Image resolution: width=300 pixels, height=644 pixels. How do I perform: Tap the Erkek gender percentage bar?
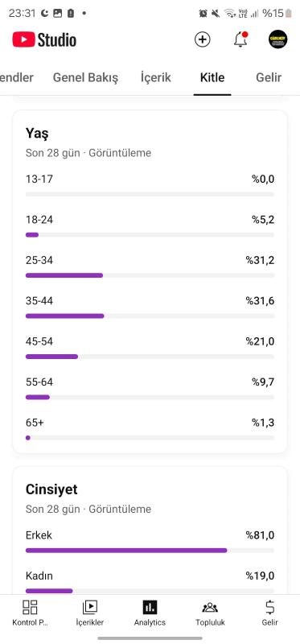(x=150, y=551)
